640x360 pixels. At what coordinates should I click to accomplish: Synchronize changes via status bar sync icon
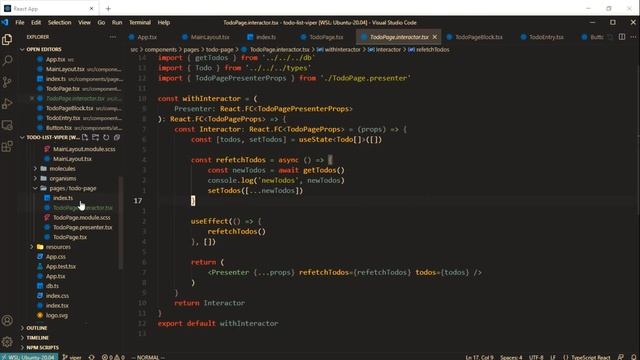pos(91,357)
